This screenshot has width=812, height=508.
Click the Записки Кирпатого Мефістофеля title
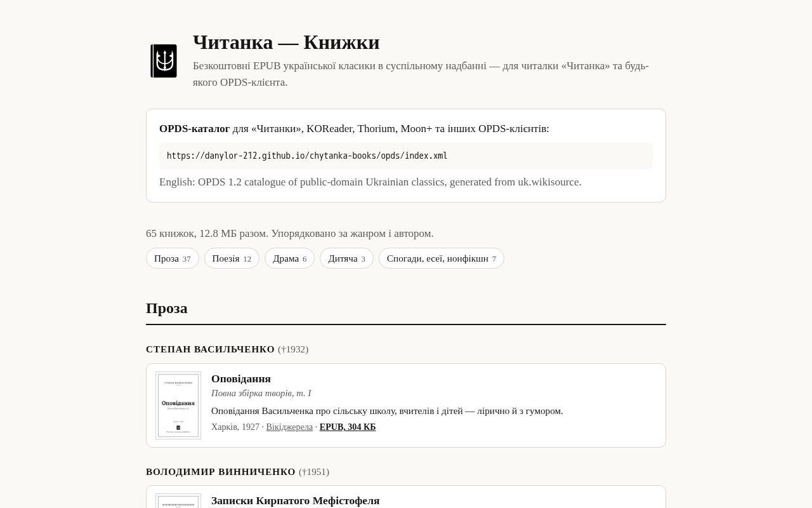[296, 500]
